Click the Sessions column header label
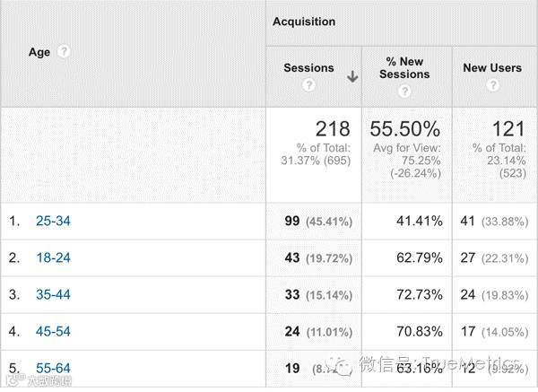The image size is (538, 392). (308, 67)
